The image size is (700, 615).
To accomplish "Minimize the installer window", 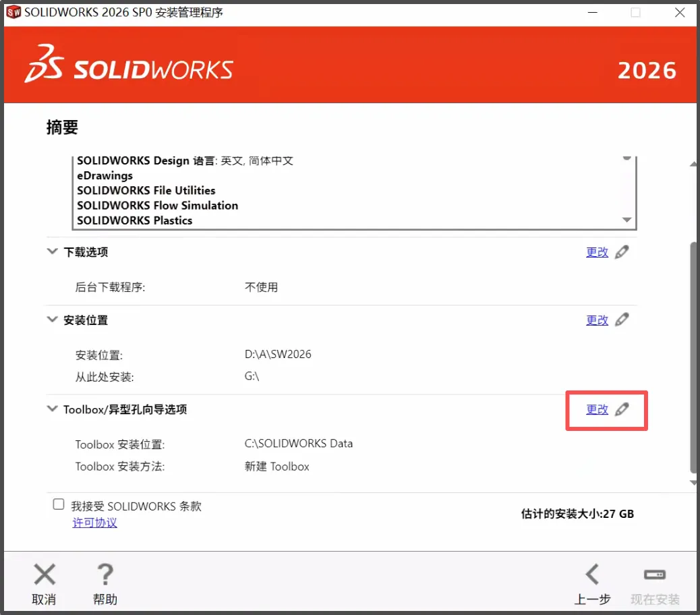I will tap(592, 13).
